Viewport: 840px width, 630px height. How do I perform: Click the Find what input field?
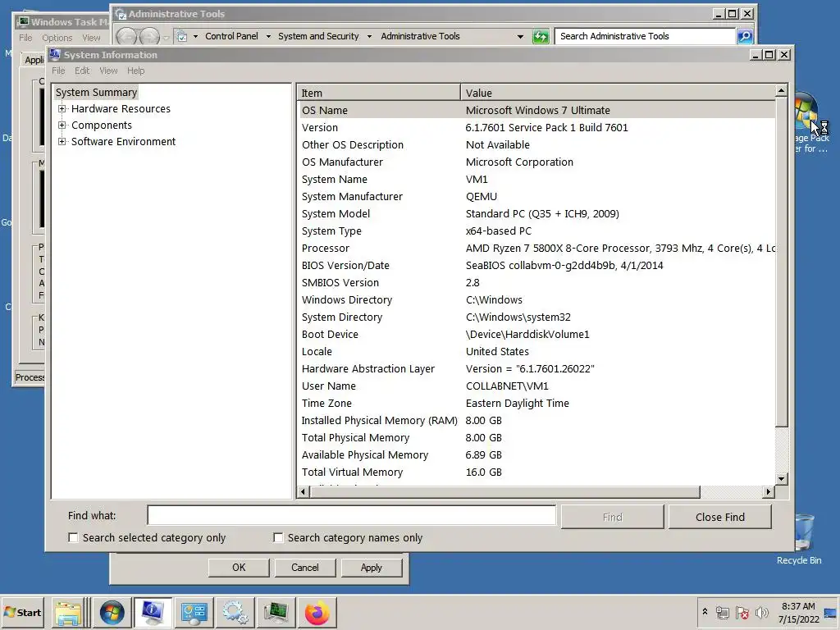(x=351, y=515)
